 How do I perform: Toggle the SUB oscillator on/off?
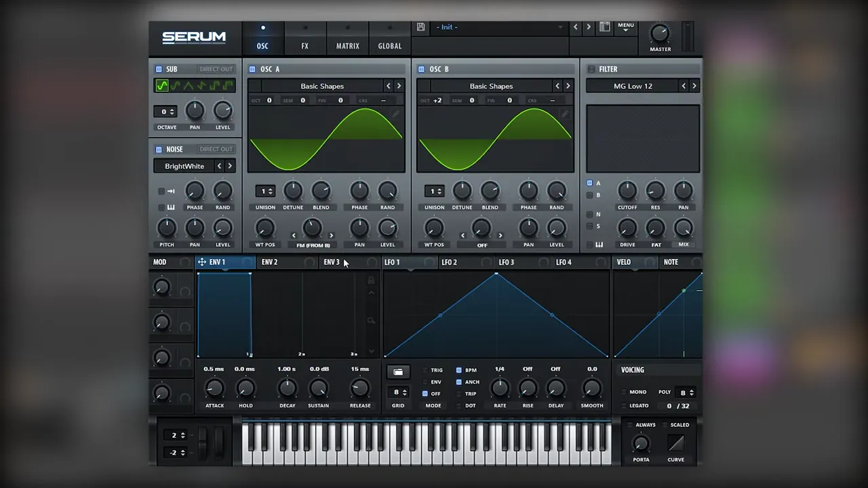click(x=159, y=69)
